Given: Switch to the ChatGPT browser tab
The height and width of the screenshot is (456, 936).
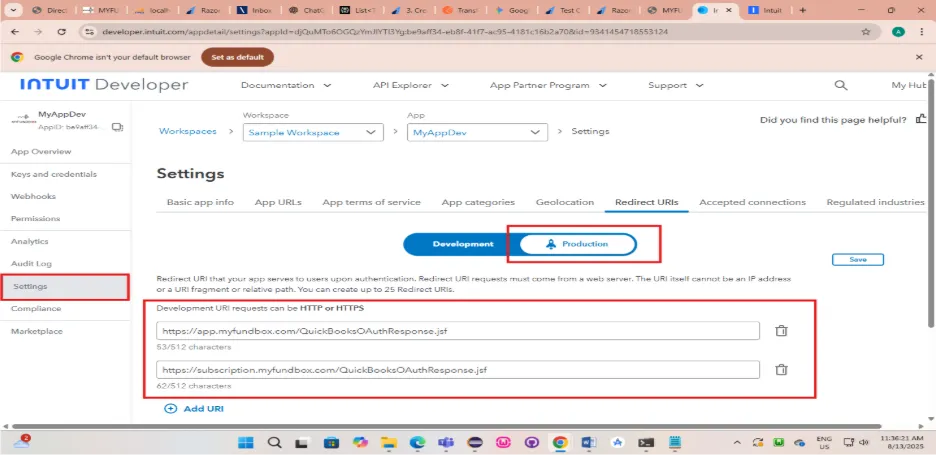Looking at the screenshot, I should [308, 10].
